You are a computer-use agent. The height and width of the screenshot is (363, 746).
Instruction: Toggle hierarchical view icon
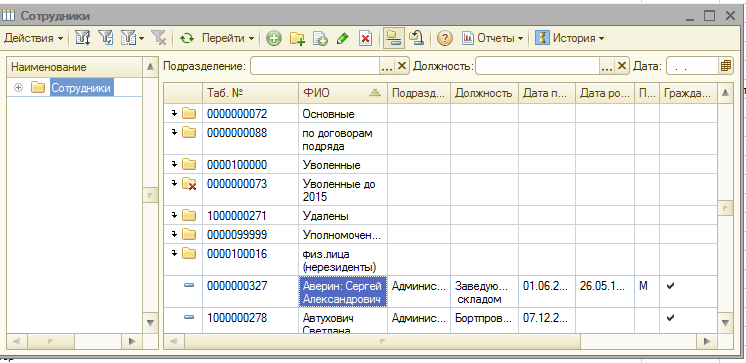coord(394,39)
